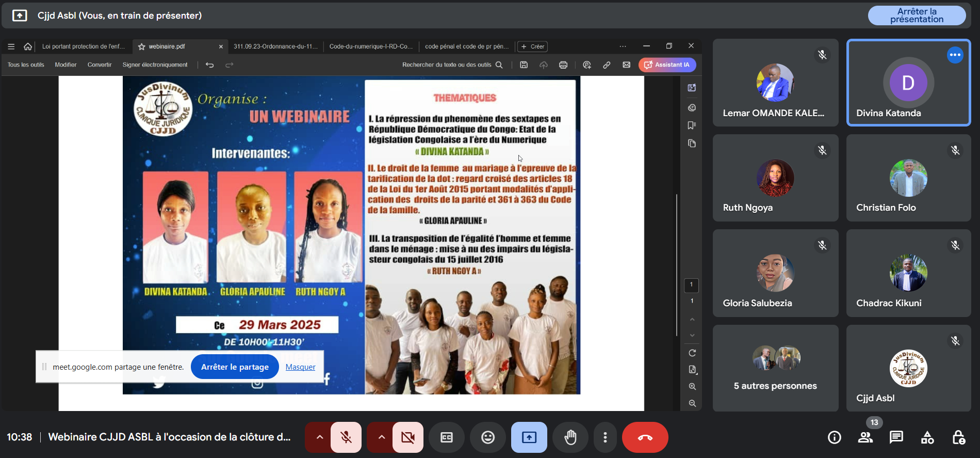This screenshot has height=458, width=980.
Task: Click Arrêter le partage button
Action: point(235,367)
